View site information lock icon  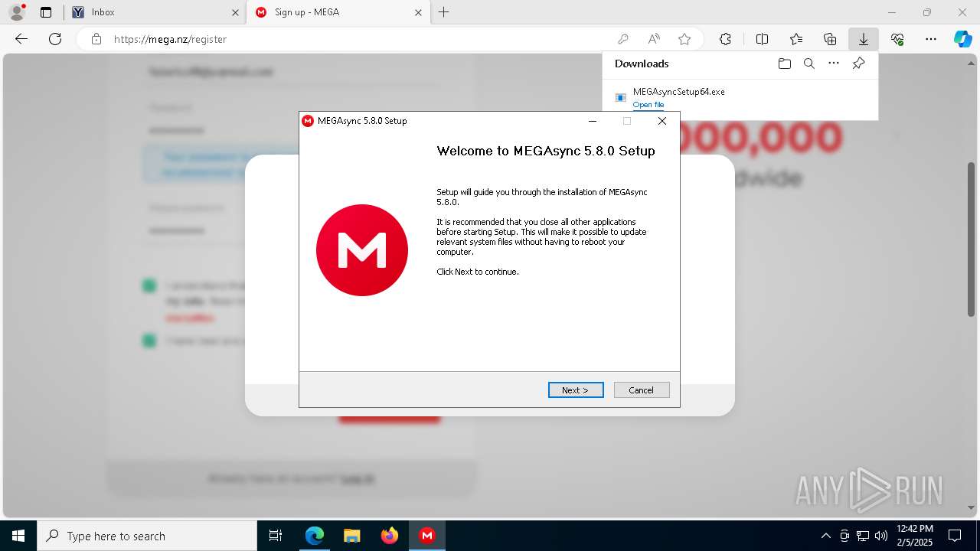coord(96,39)
